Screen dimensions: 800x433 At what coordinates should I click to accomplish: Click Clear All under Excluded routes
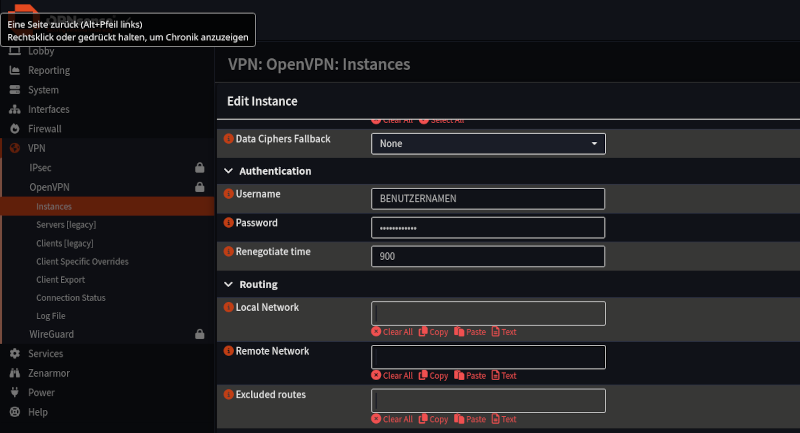(x=392, y=420)
